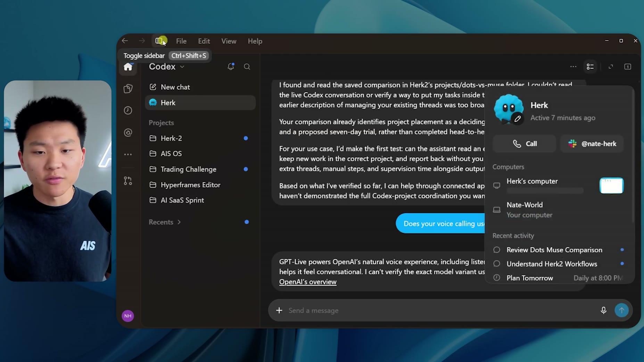Open the Plan Tomorrow scheduled task

click(558, 278)
